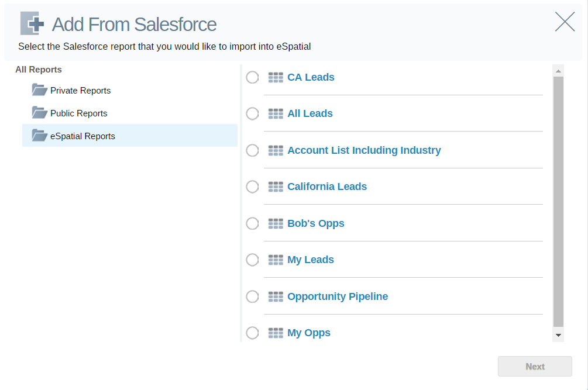Select the All Reports root heading
This screenshot has width=588, height=390.
tap(38, 70)
